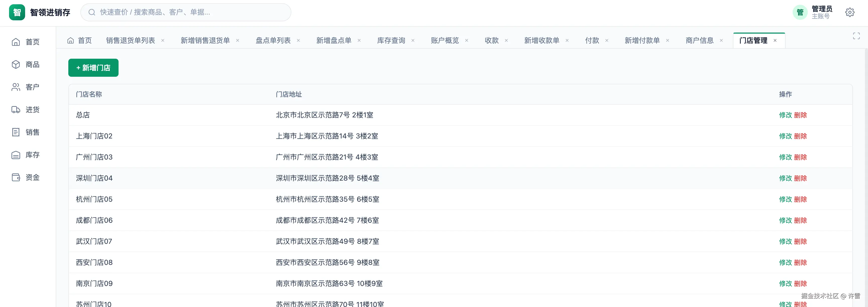The width and height of the screenshot is (868, 307).
Task: Click the 管 user avatar
Action: (x=800, y=13)
